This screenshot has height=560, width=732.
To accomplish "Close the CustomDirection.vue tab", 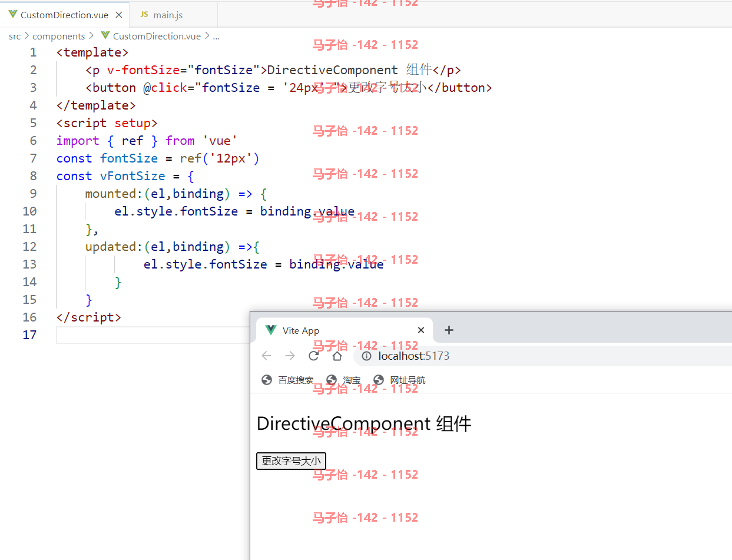I will click(119, 15).
